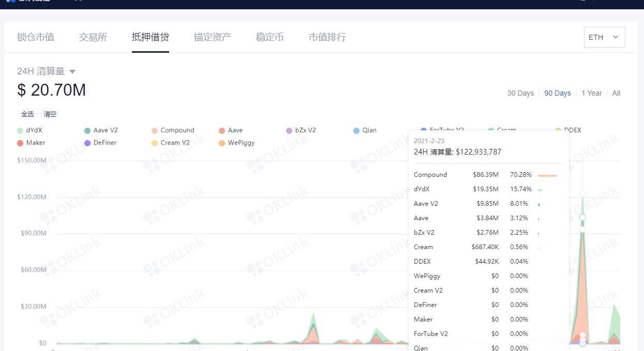
Task: Click the 全选 button
Action: 27,114
